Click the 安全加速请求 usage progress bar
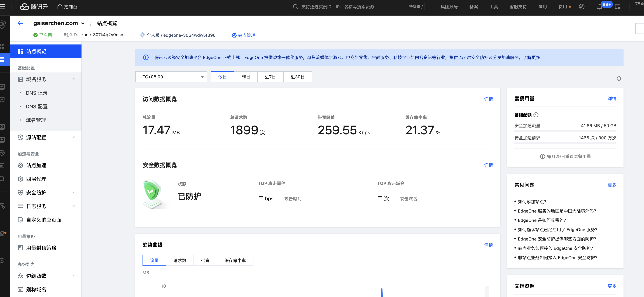This screenshot has height=297, width=644. [565, 143]
